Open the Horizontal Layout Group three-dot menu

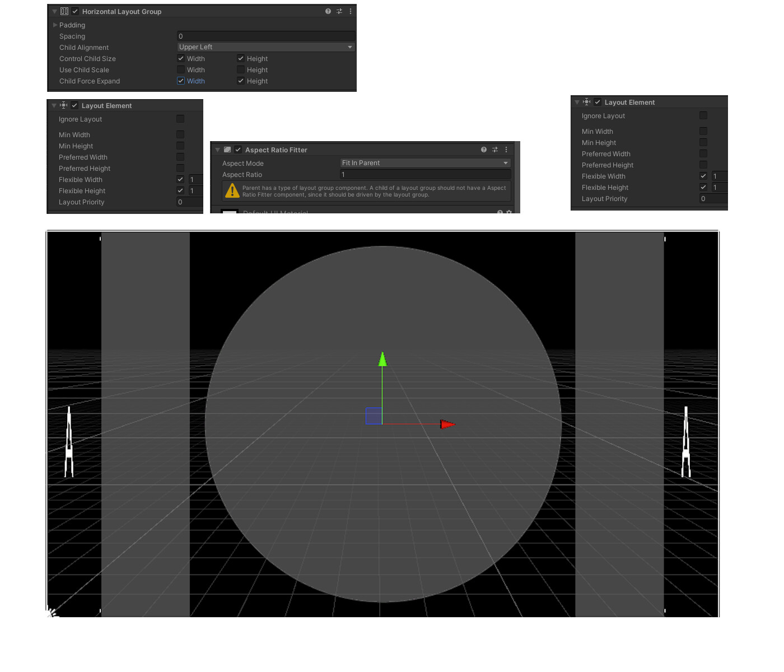coord(351,11)
